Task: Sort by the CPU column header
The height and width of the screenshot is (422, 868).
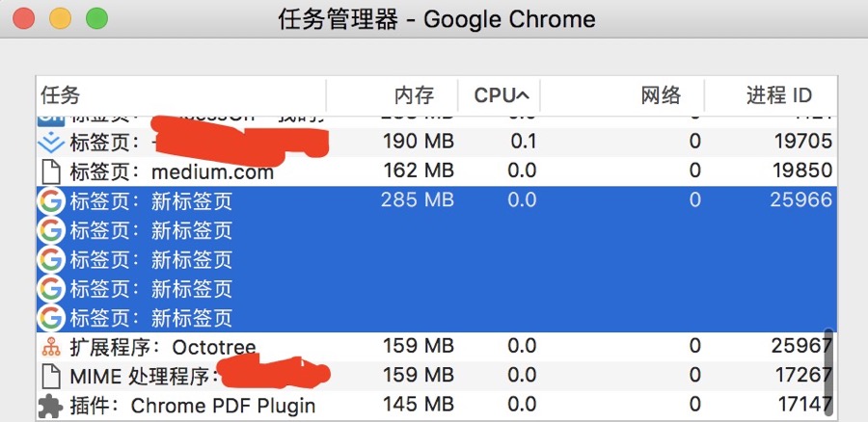Action: coord(501,95)
